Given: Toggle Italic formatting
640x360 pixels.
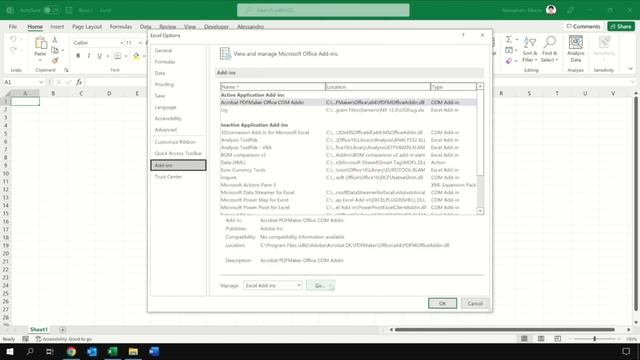Looking at the screenshot, I should click(x=89, y=56).
